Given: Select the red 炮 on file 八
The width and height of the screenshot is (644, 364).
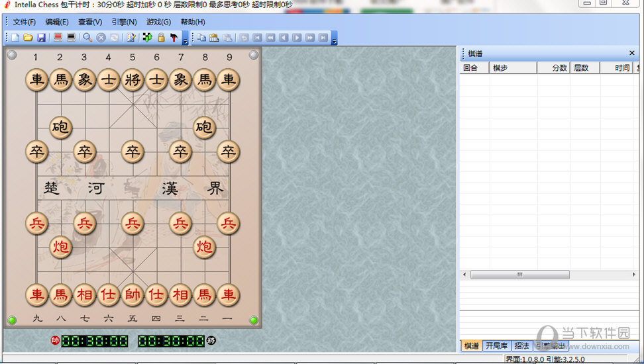Looking at the screenshot, I should (61, 247).
